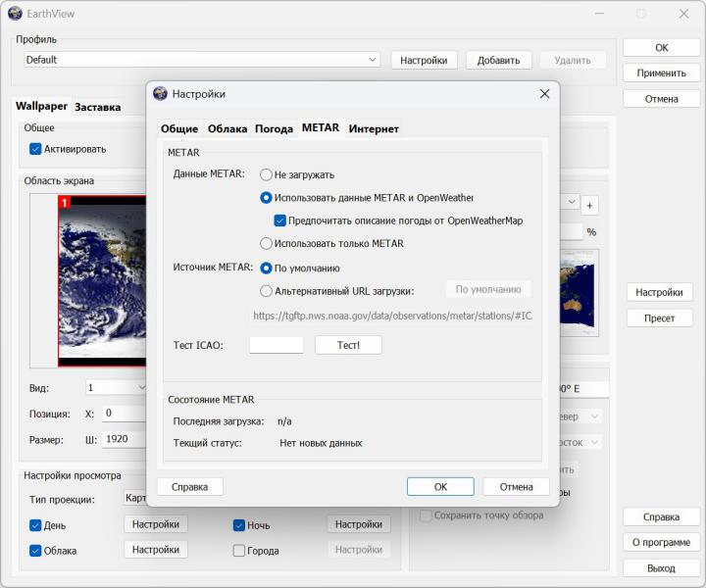706x588 pixels.
Task: Open the 'Погода' tab
Action: pos(274,129)
